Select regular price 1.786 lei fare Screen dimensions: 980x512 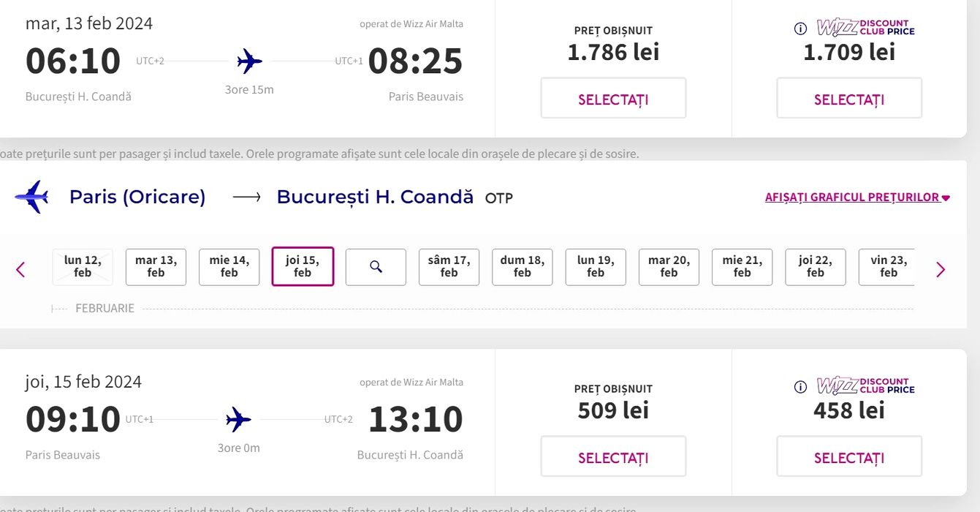coord(613,98)
